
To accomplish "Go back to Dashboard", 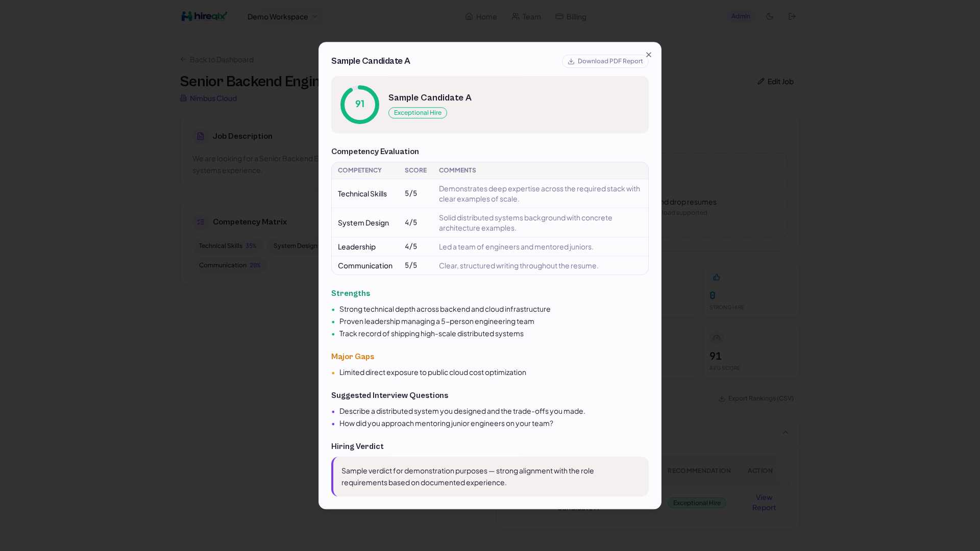I will (217, 60).
